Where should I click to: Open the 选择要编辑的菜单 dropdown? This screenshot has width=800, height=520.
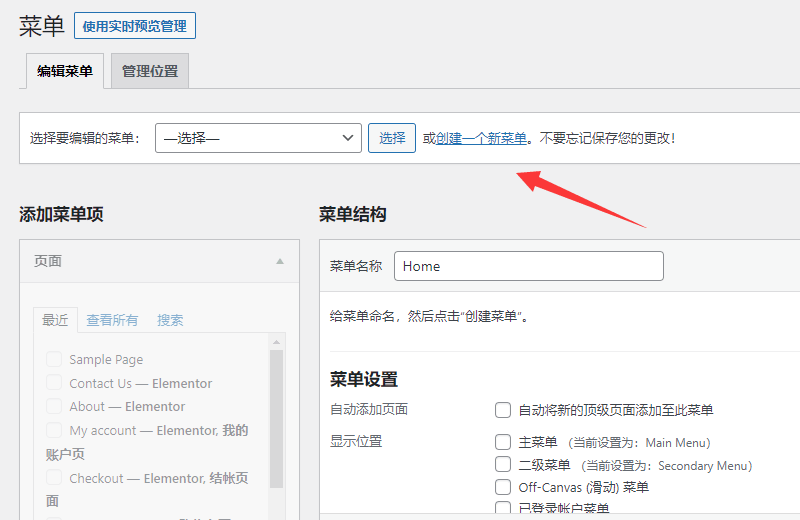point(258,138)
